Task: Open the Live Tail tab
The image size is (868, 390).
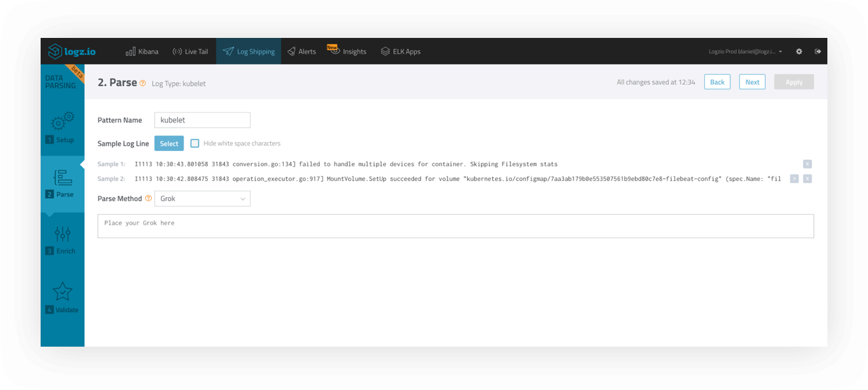Action: point(190,51)
